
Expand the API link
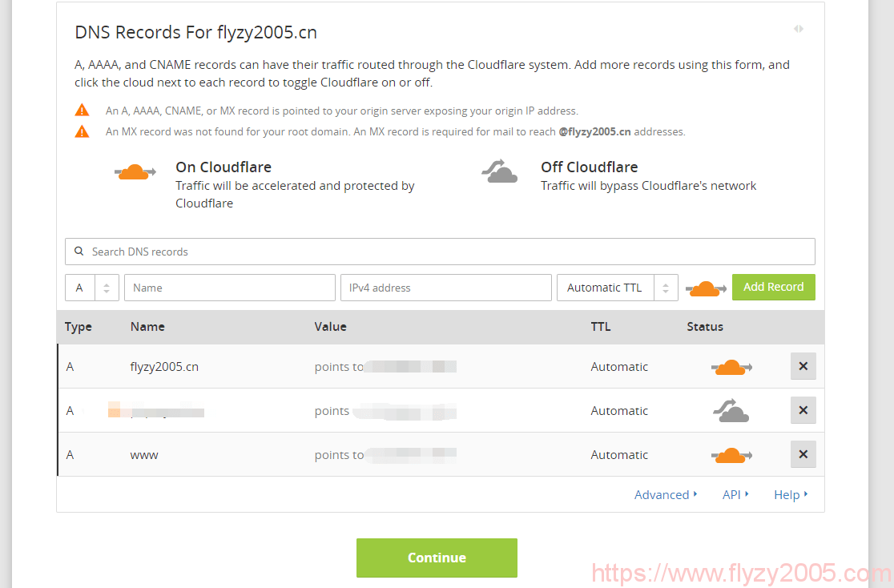pyautogui.click(x=735, y=494)
